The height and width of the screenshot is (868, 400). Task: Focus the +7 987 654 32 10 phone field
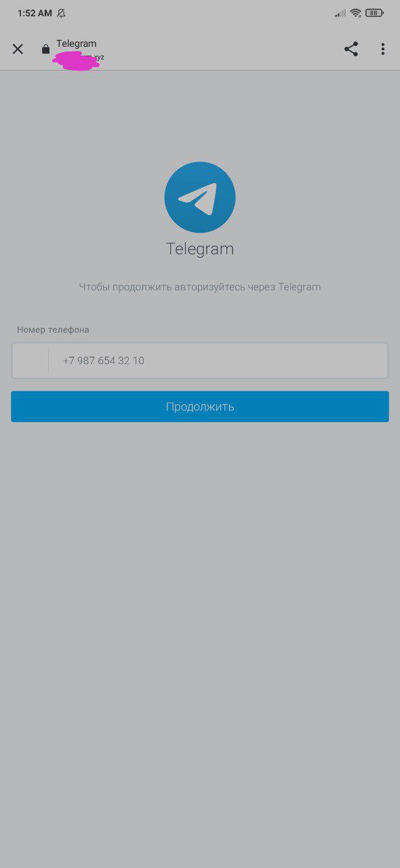click(x=218, y=360)
